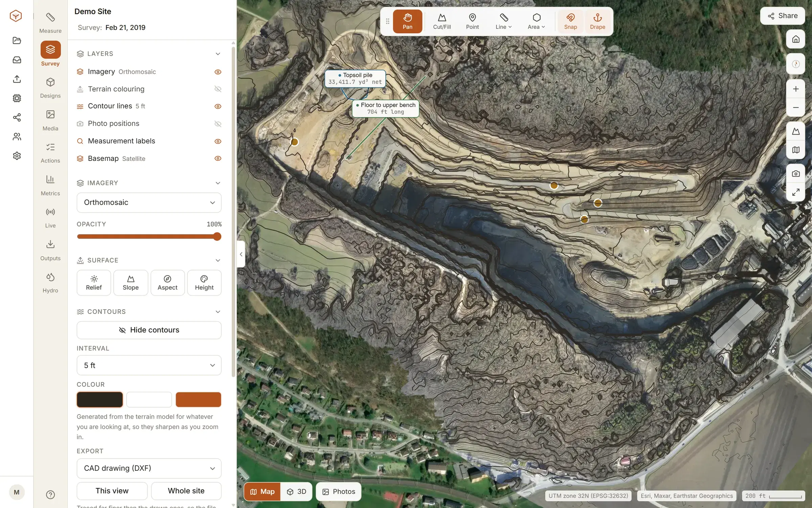Hide the Measurement labels layer

[218, 141]
